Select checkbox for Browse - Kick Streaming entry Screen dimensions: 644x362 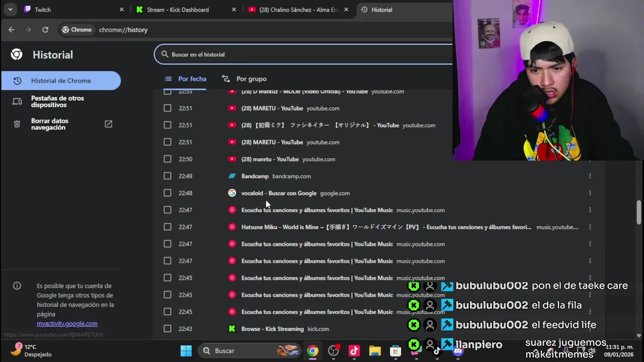coord(168,329)
